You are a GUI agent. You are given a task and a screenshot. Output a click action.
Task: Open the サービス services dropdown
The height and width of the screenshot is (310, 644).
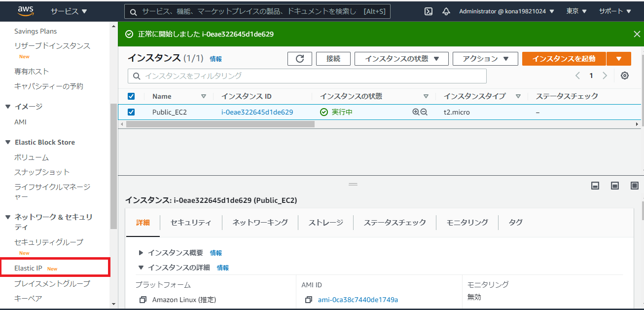[x=69, y=11]
